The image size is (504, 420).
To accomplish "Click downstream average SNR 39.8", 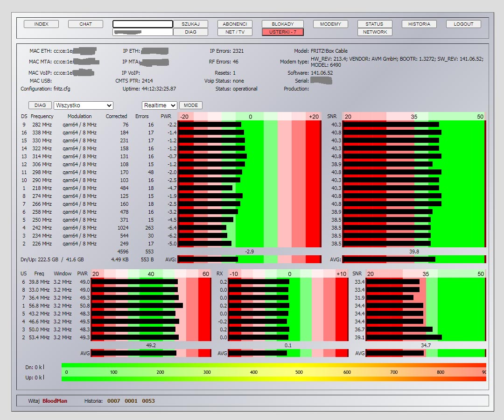I will point(414,252).
